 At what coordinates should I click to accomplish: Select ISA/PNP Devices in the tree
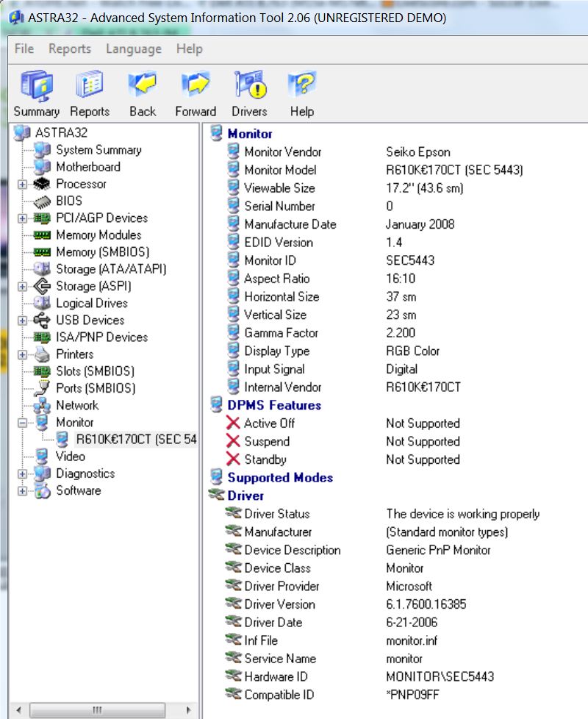pyautogui.click(x=101, y=337)
